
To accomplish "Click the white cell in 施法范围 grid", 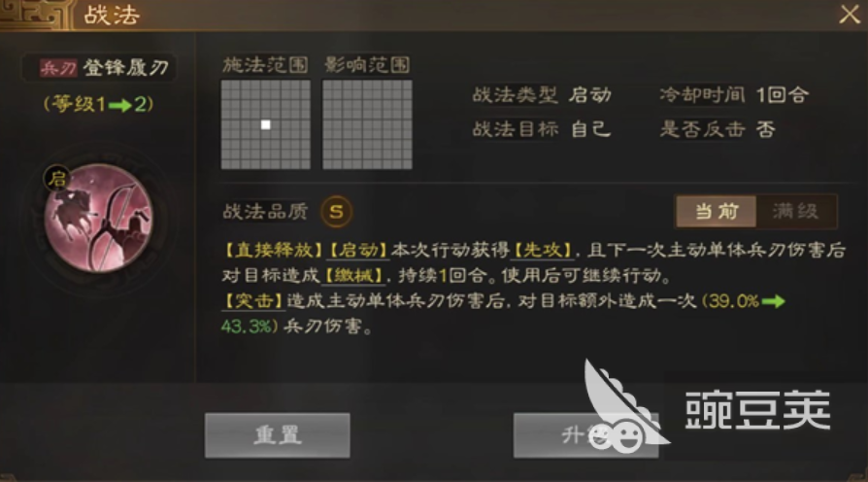I will pyautogui.click(x=266, y=124).
